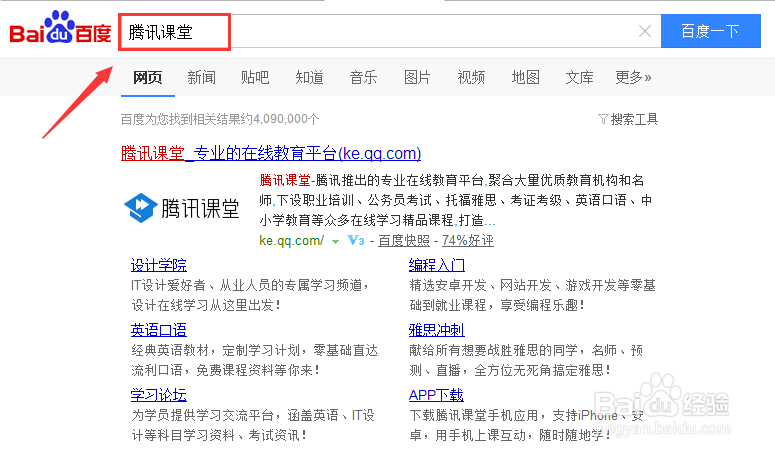The image size is (775, 456).
Task: Switch to the 图片 tab
Action: click(417, 78)
